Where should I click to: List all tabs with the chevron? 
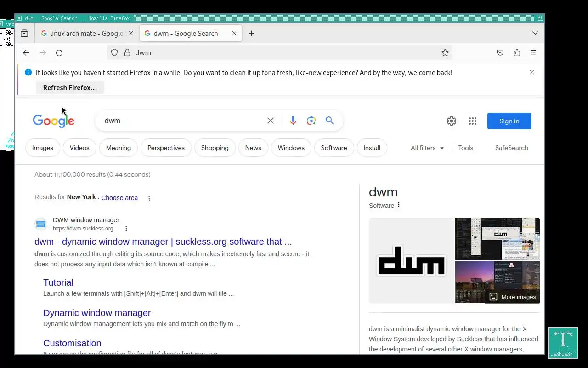(x=535, y=33)
